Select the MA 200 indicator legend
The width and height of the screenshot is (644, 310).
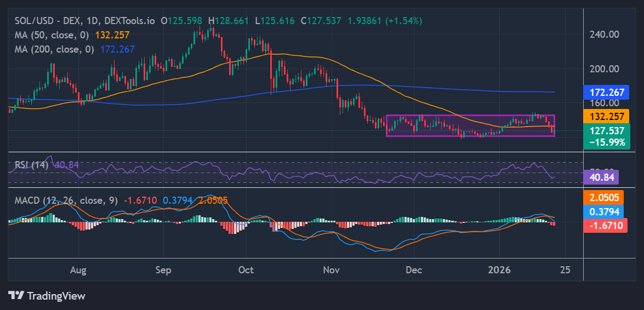(54, 49)
